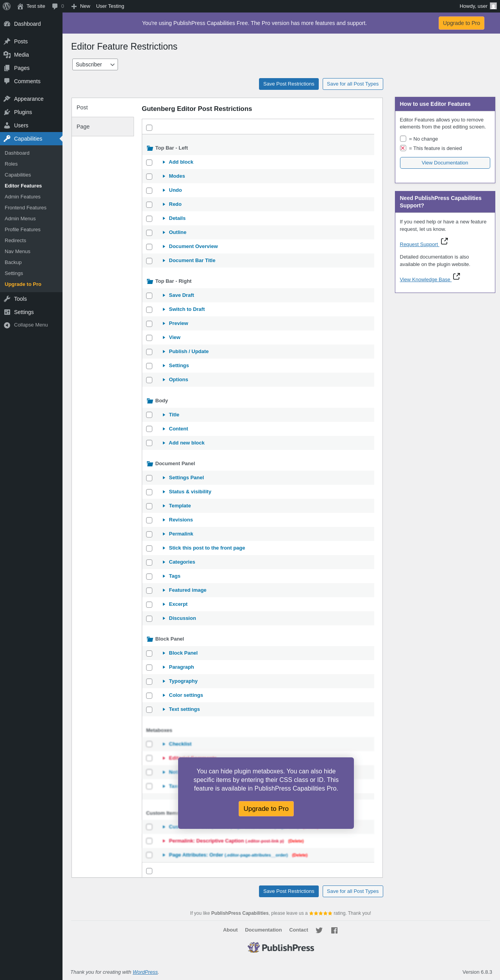Click the Appearance paintbrush icon
500x980 pixels.
click(7, 99)
